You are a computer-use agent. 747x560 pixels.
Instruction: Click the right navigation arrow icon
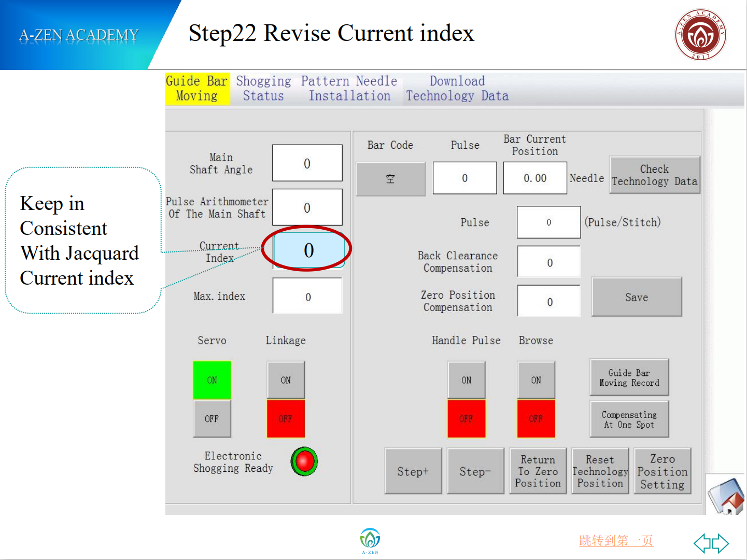721,543
